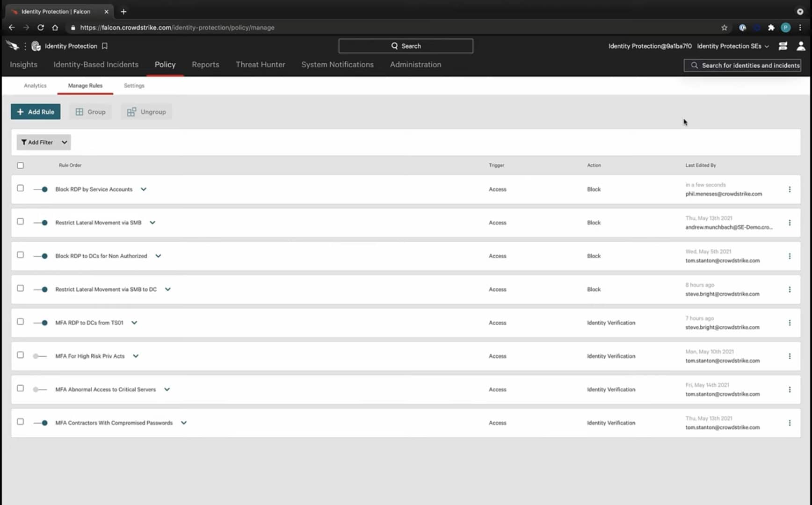Open the Reports menu
The width and height of the screenshot is (812, 505).
(205, 65)
